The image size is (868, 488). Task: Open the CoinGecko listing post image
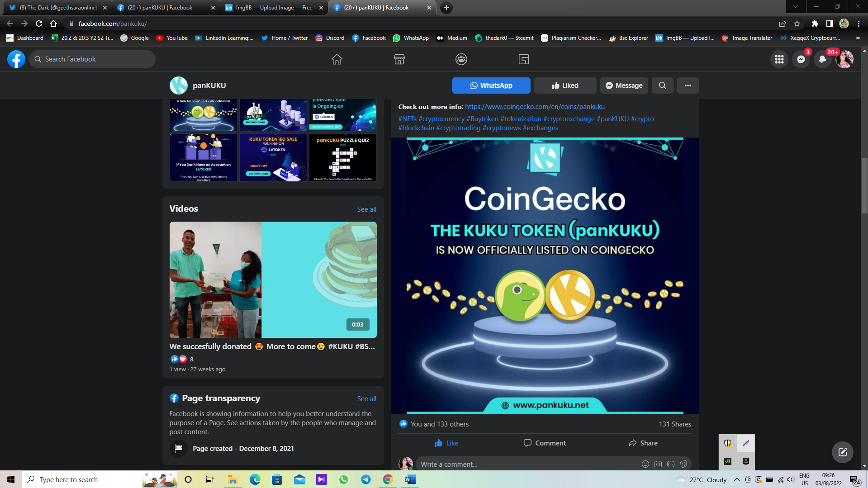(545, 276)
